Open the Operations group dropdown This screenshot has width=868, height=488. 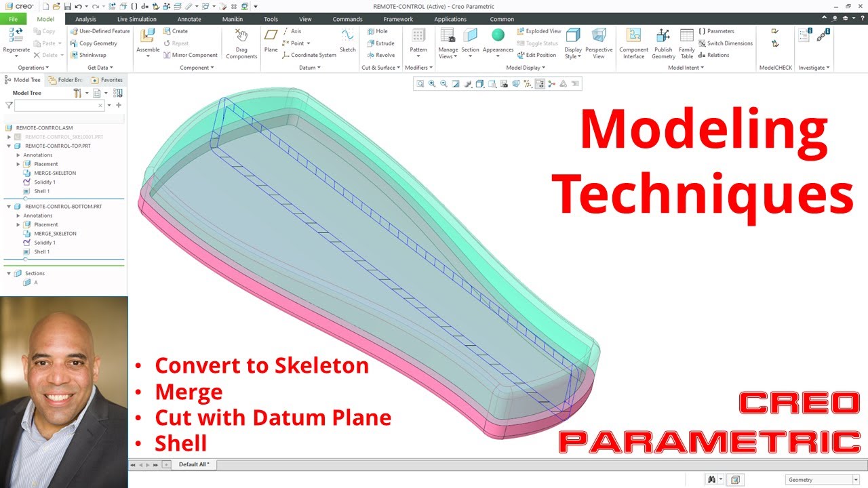(x=33, y=68)
